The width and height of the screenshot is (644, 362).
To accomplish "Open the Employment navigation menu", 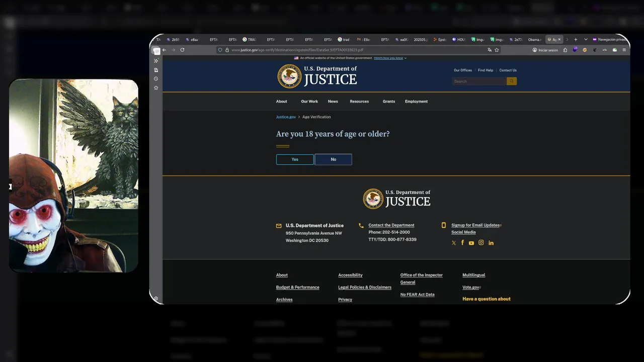I will [x=416, y=102].
